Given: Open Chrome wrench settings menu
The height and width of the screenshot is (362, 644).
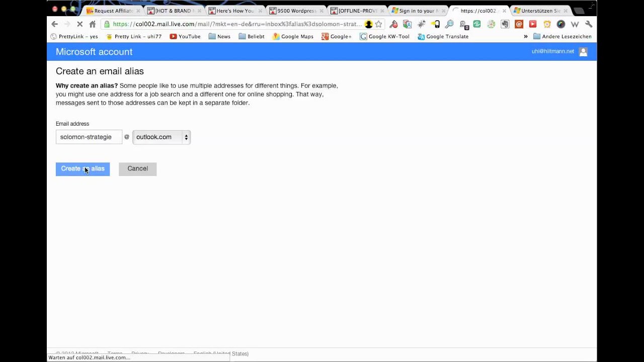Looking at the screenshot, I should pyautogui.click(x=589, y=24).
